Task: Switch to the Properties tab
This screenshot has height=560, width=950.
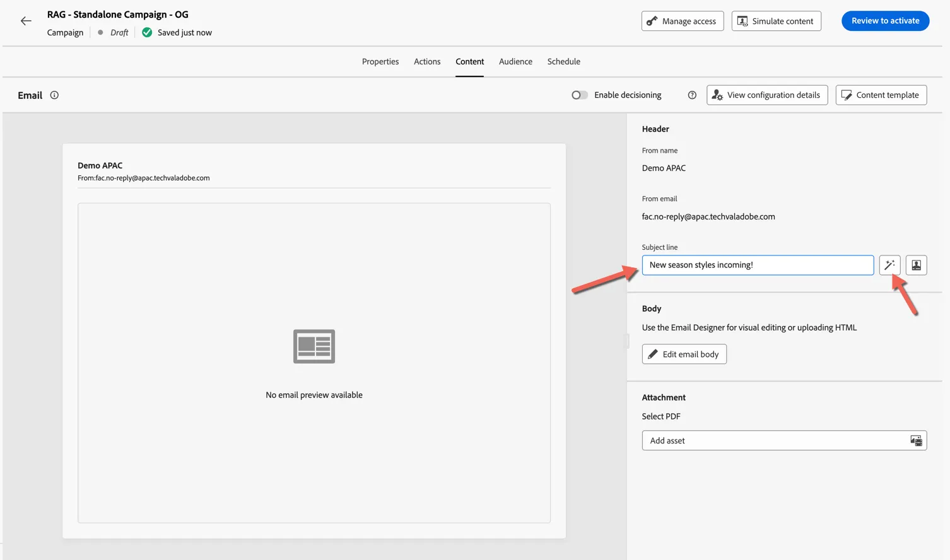Action: [x=380, y=62]
